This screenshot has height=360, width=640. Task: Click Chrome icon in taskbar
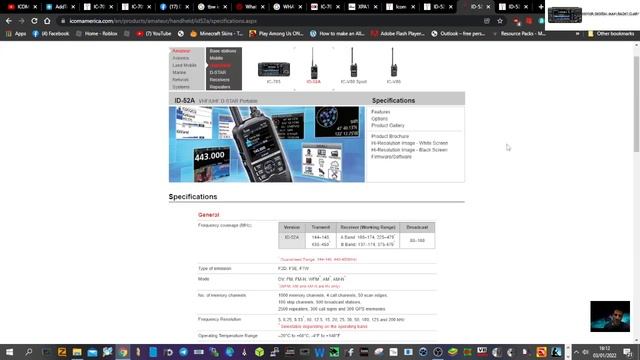(x=123, y=352)
